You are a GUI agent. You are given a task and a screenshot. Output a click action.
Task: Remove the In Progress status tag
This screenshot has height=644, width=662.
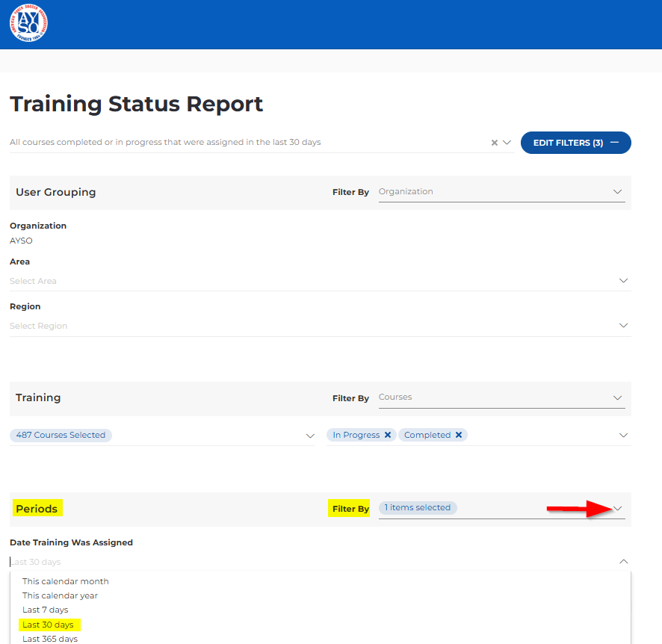[388, 435]
